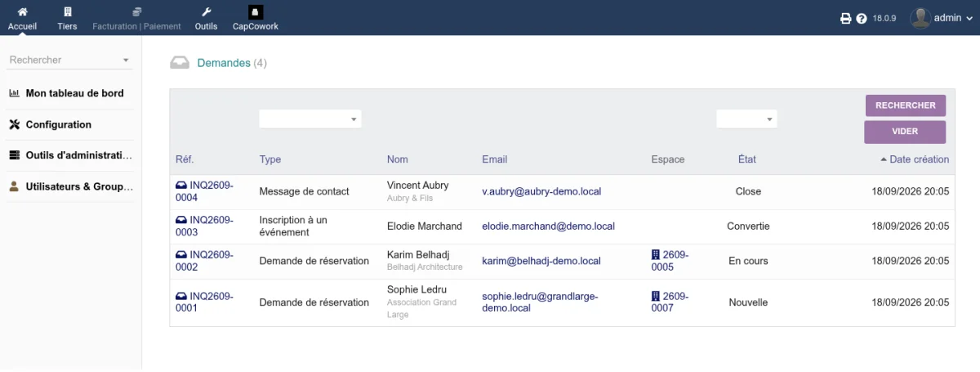Click the Convertie status cell
980x372 pixels.
pos(748,226)
